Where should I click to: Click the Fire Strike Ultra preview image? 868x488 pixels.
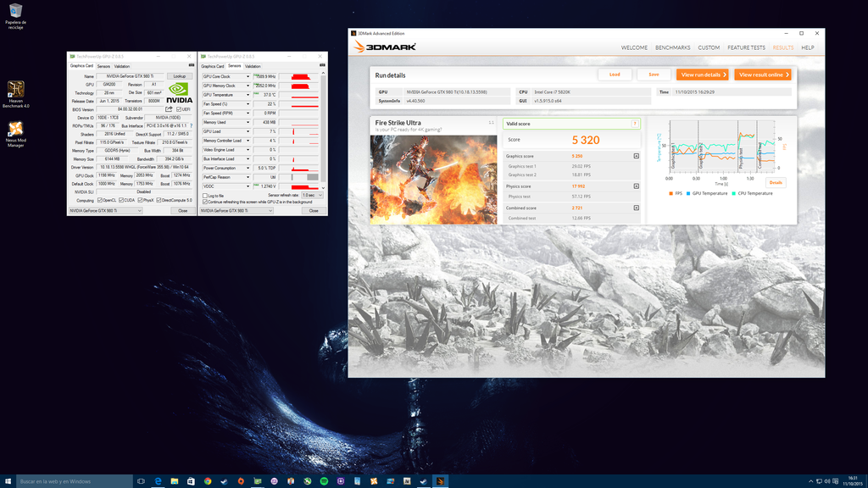433,180
